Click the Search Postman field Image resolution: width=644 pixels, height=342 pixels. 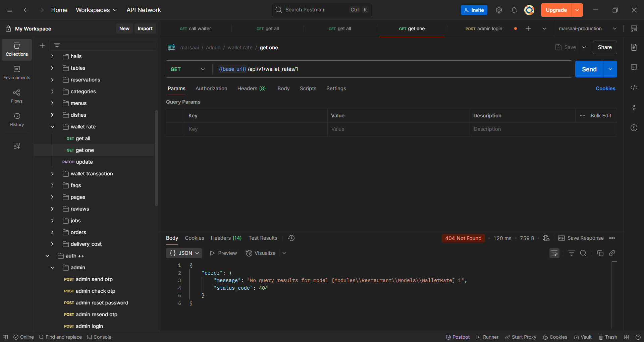point(322,10)
